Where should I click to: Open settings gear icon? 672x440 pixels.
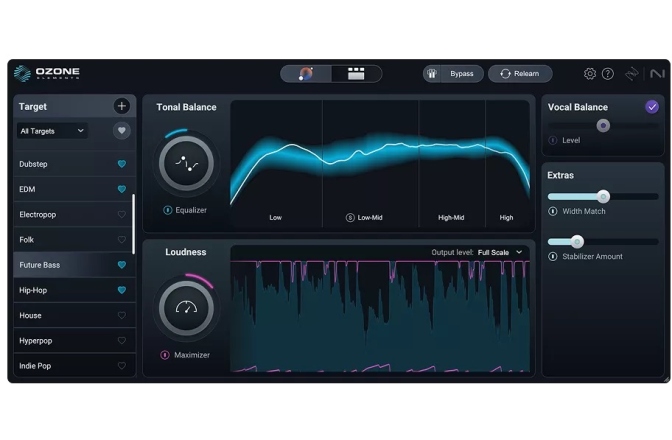(590, 74)
